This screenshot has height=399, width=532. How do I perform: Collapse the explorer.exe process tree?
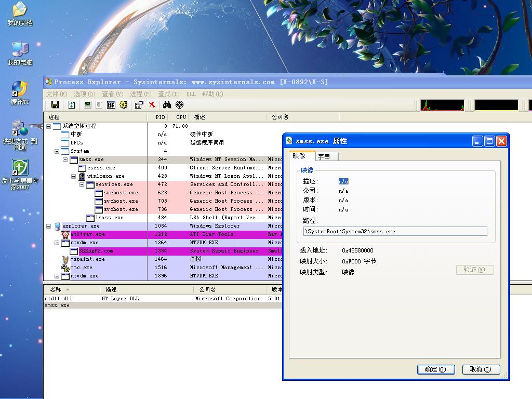click(x=49, y=226)
